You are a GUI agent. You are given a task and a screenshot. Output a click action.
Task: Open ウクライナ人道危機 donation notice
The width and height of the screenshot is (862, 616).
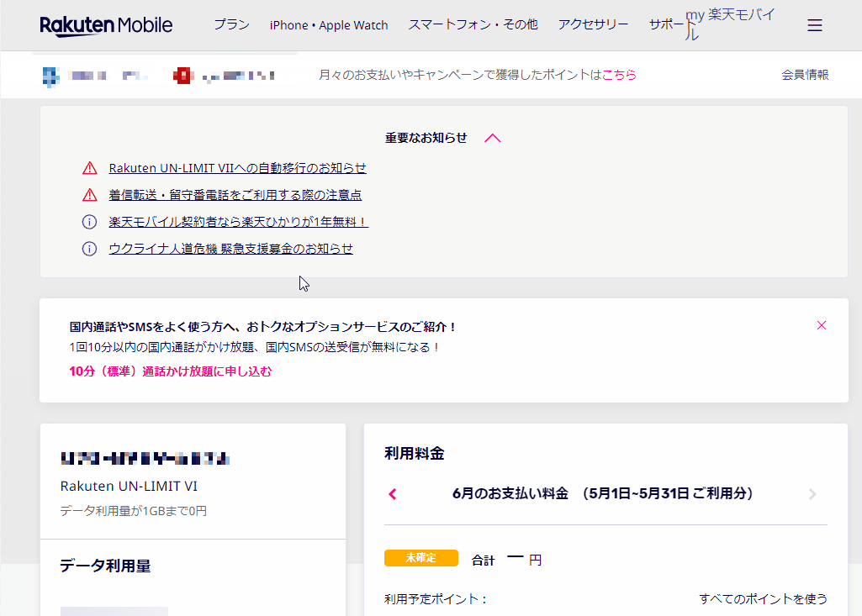tap(231, 249)
